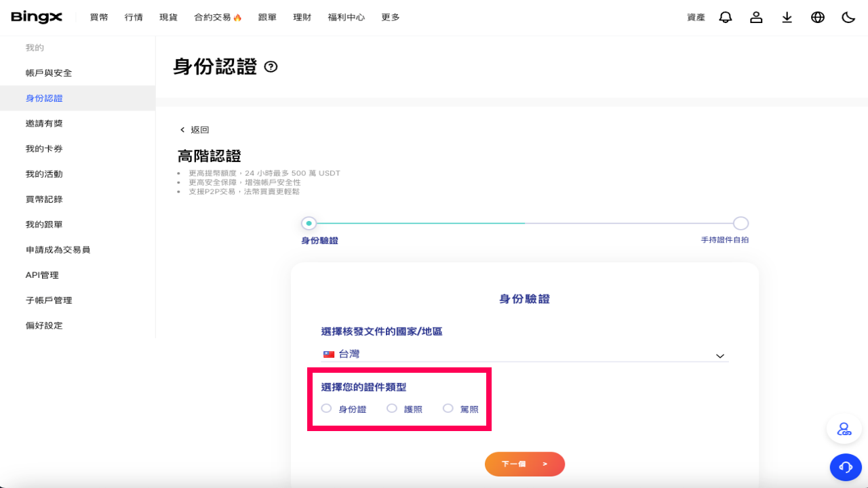
Task: Go to 帳戶與安全 in sidebar
Action: [78, 73]
